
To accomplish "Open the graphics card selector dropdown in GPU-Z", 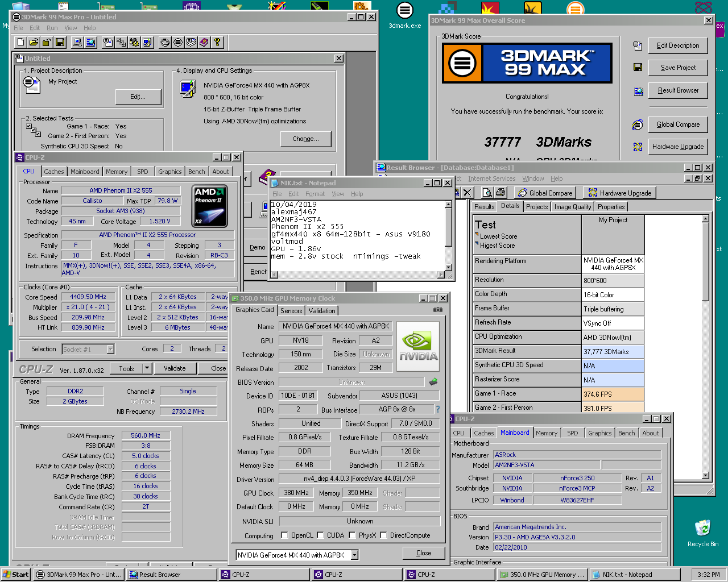I will (x=354, y=555).
